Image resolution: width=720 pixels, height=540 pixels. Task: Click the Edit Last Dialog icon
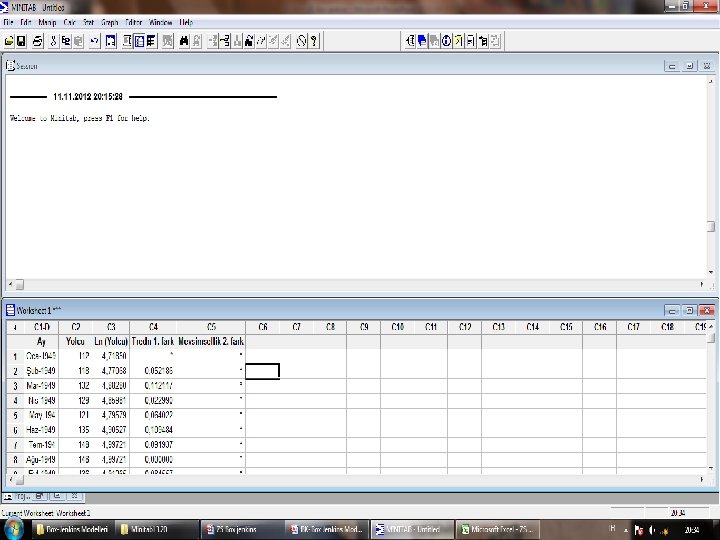111,41
